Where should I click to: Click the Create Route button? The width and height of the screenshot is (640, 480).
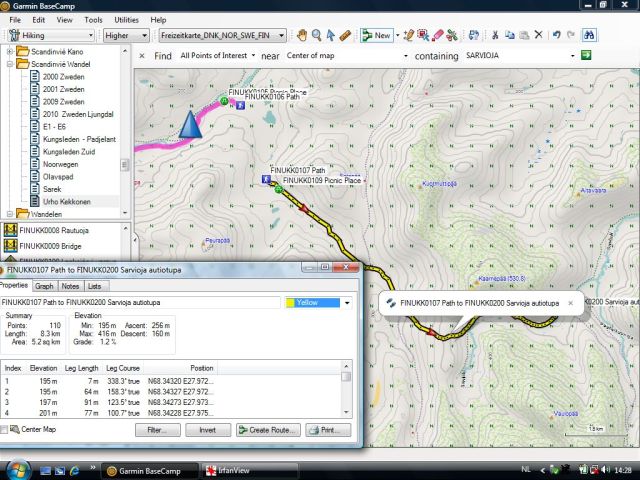pos(268,430)
